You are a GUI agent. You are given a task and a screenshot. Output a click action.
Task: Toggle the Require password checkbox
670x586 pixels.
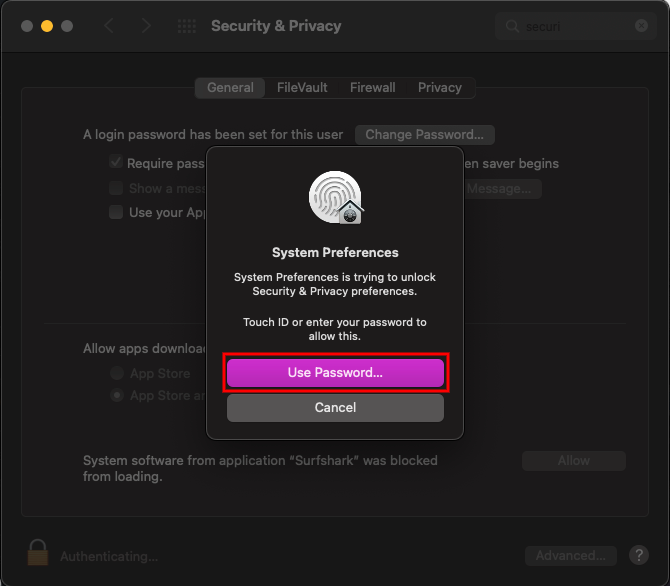(116, 162)
